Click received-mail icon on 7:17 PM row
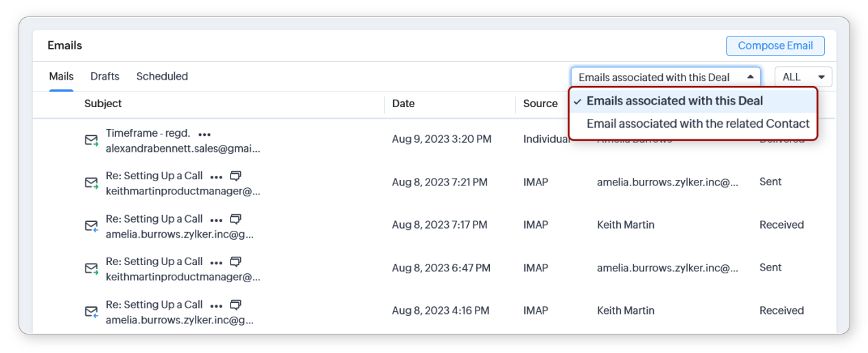This screenshot has height=353, width=868. pyautogui.click(x=91, y=225)
